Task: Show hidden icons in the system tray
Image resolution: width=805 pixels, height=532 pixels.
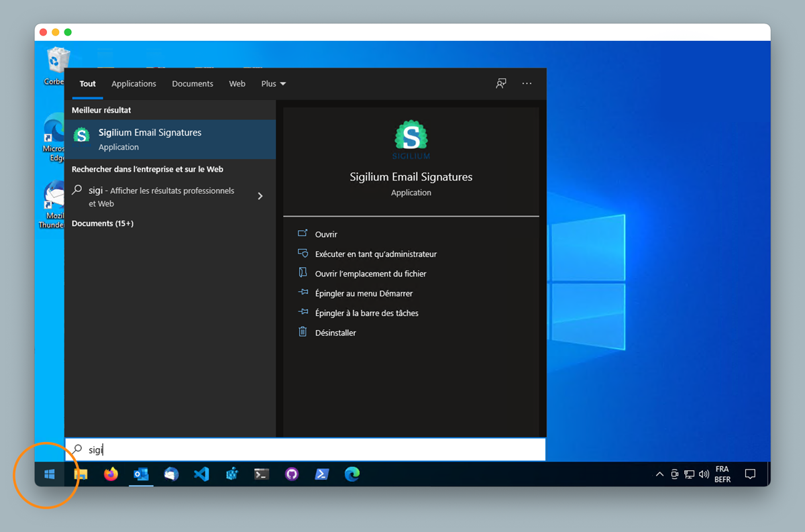Action: click(x=659, y=474)
